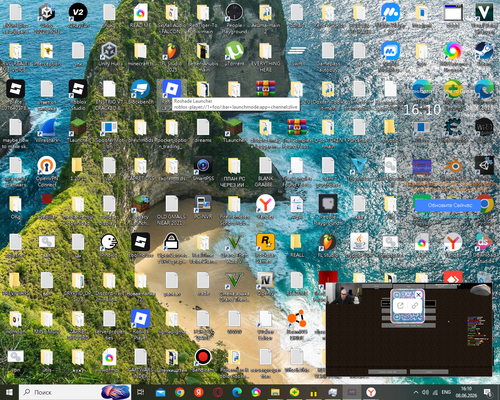
Task: Click the Roshade Launcher icon
Action: click(x=172, y=90)
